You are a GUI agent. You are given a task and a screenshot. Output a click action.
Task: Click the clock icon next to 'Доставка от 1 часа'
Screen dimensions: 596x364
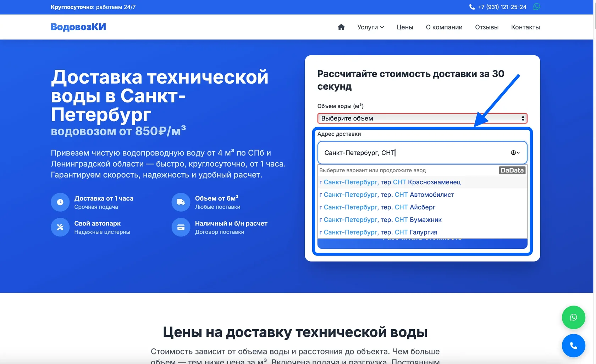(60, 202)
